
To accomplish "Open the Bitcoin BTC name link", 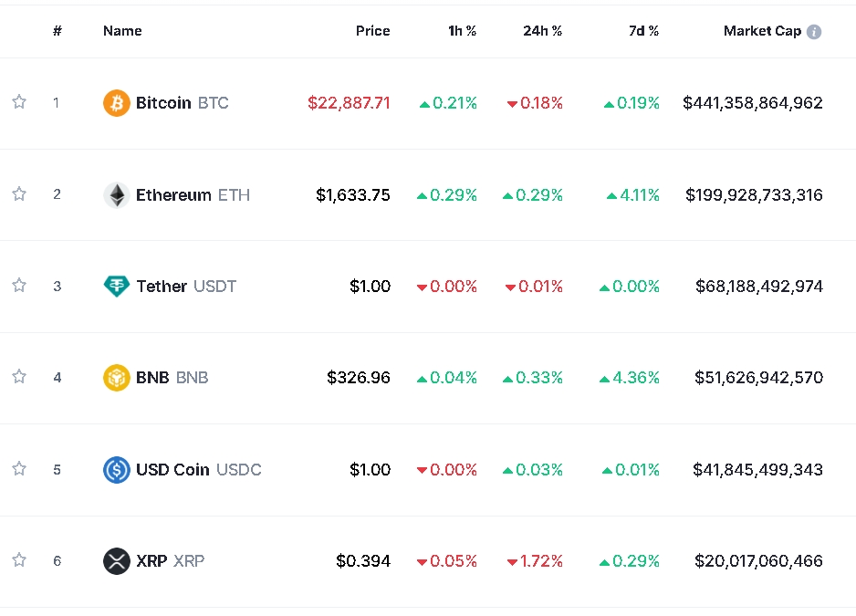I will tap(182, 103).
